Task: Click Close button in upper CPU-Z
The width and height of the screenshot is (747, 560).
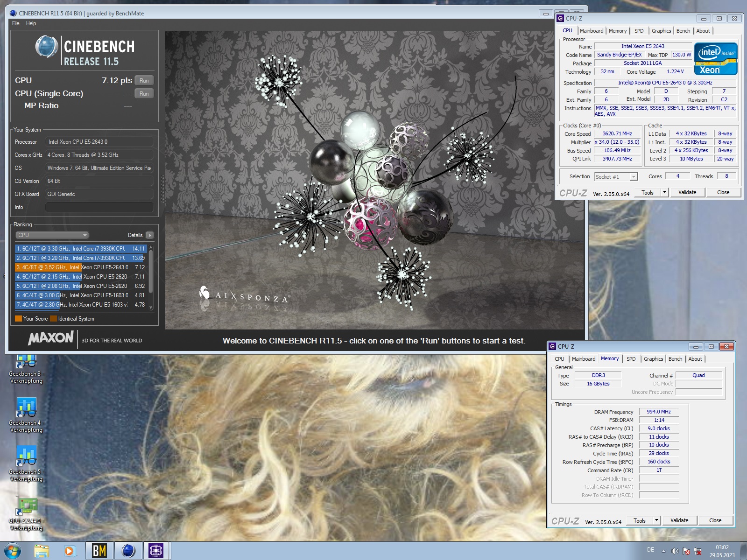Action: click(723, 192)
